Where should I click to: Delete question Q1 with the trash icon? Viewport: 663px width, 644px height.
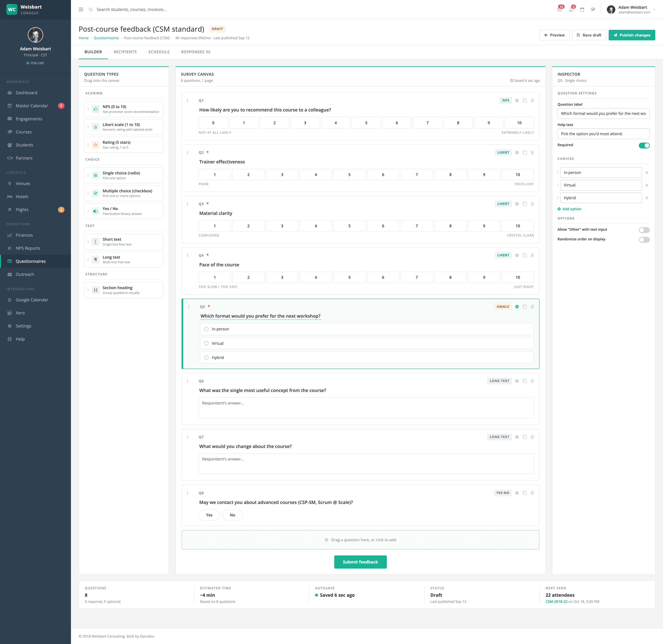(x=532, y=101)
